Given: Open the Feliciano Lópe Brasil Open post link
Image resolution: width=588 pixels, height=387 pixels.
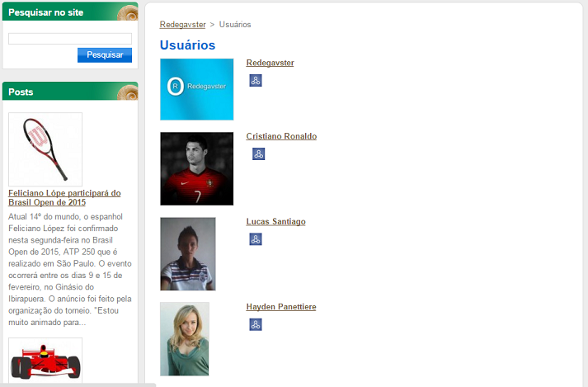Looking at the screenshot, I should coord(64,197).
